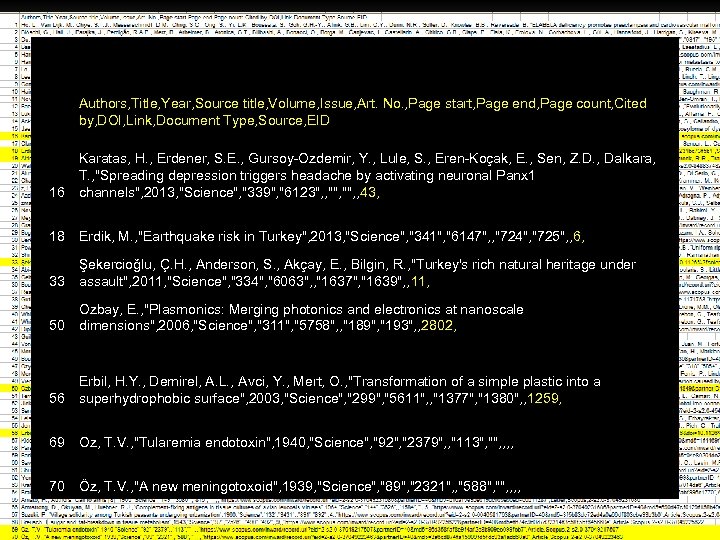
Task: Select the yellow cited-by value 11
Action: [x=418, y=281]
